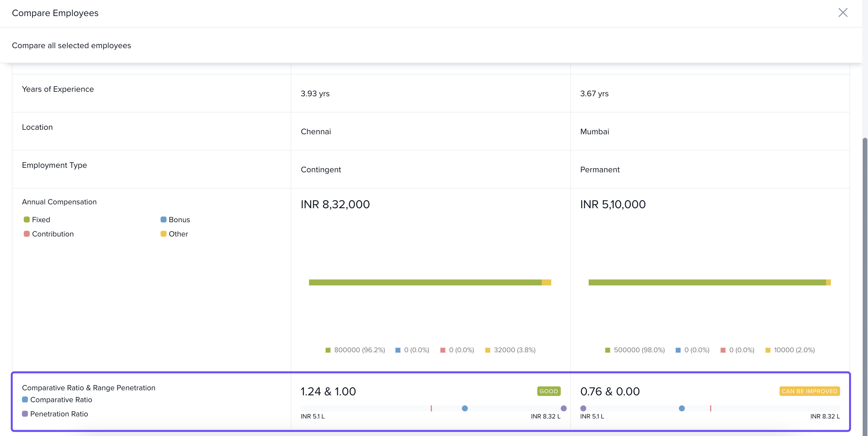Click yellow Other segment of INR 8,32,000 bar
This screenshot has height=436, width=868.
tap(546, 282)
